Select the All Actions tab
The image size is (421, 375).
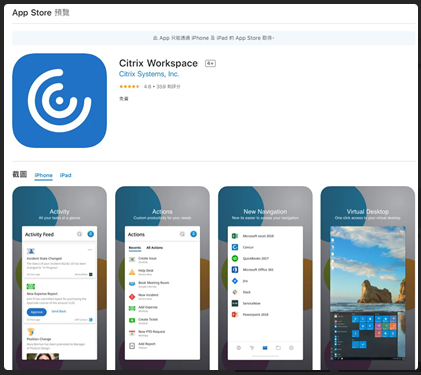tap(155, 248)
